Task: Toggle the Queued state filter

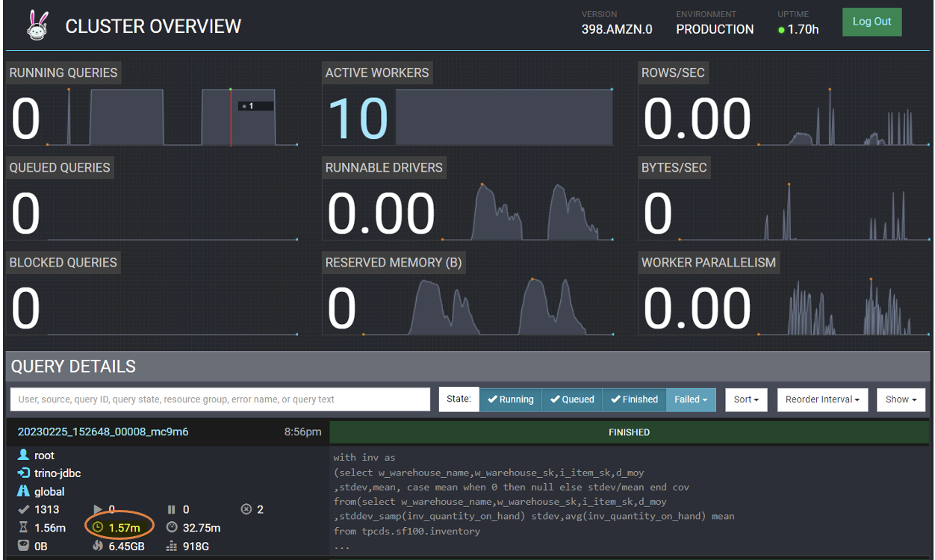Action: pos(572,399)
